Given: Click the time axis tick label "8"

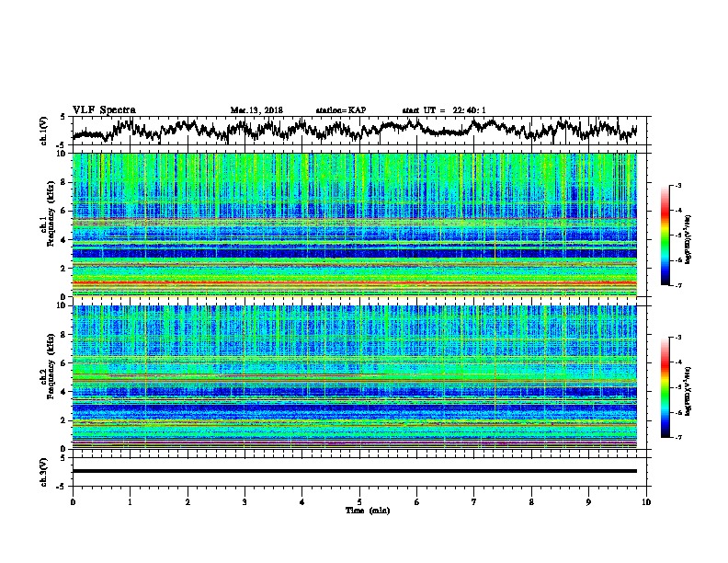Looking at the screenshot, I should pyautogui.click(x=531, y=502).
